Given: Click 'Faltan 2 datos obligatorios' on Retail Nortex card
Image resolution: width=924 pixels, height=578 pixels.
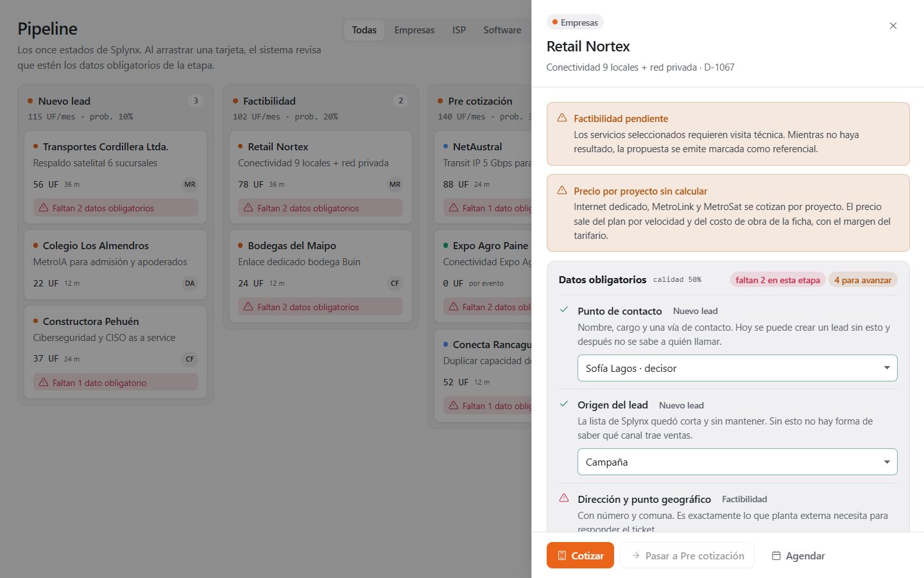Looking at the screenshot, I should [320, 208].
